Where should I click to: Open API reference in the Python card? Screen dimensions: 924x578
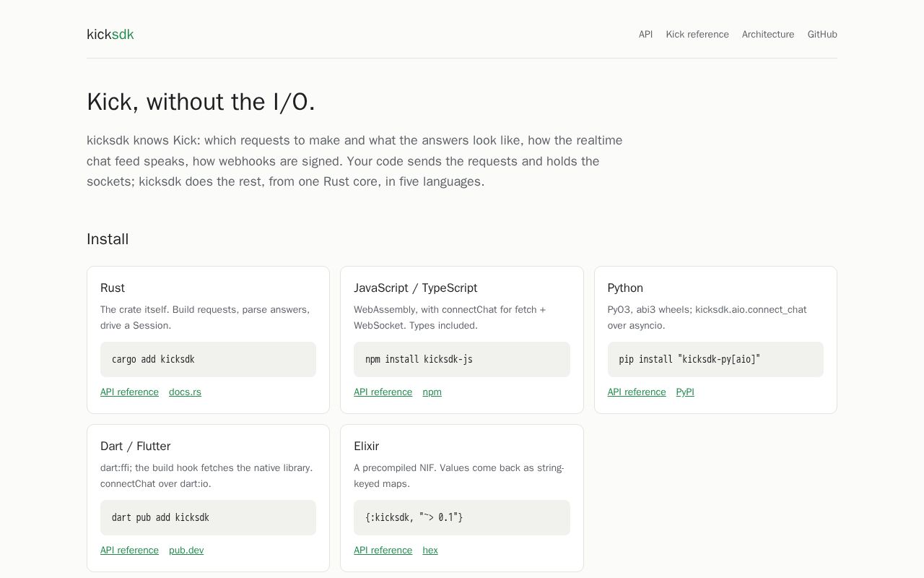coord(637,392)
